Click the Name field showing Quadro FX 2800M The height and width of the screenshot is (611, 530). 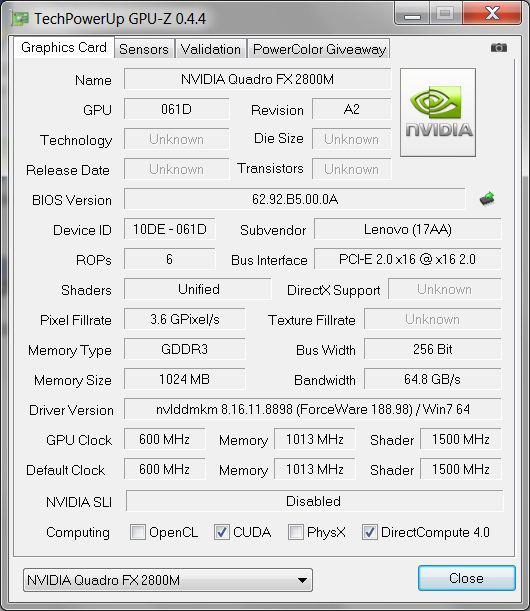click(x=258, y=79)
